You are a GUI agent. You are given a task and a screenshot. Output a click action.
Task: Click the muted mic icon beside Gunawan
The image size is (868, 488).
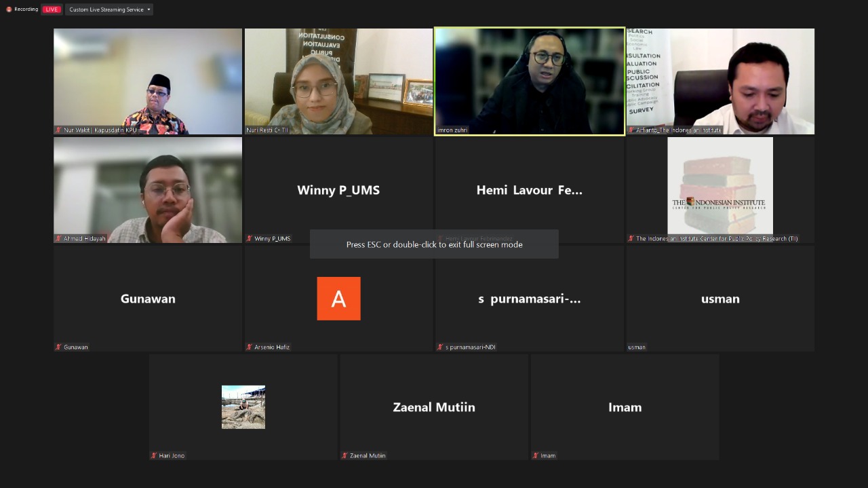(x=58, y=347)
